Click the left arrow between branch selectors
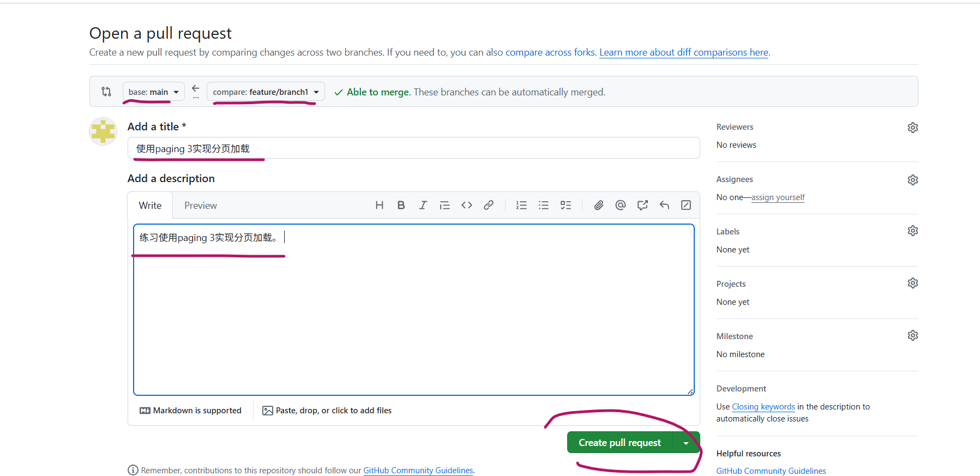 pyautogui.click(x=196, y=88)
